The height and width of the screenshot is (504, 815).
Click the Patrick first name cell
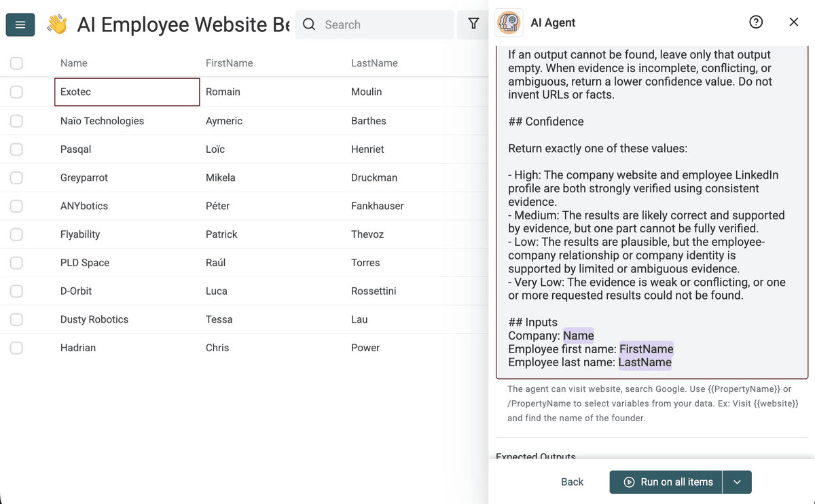(x=272, y=234)
